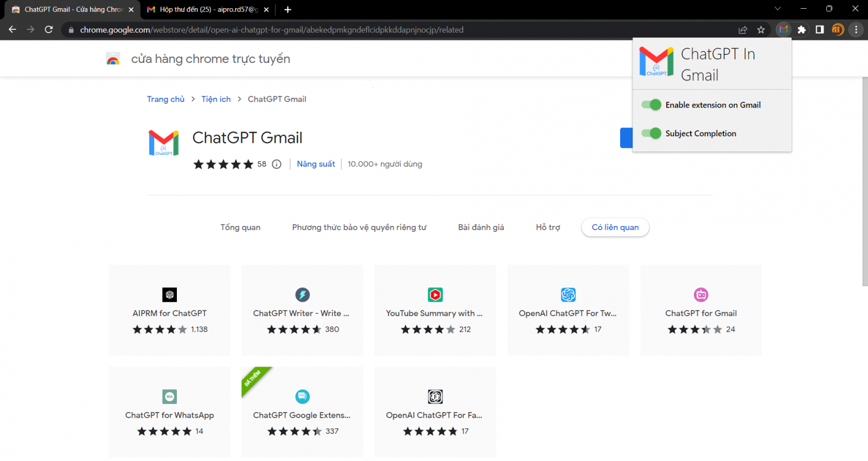
Task: Click ChatGPT for Gmail card title
Action: (x=701, y=313)
